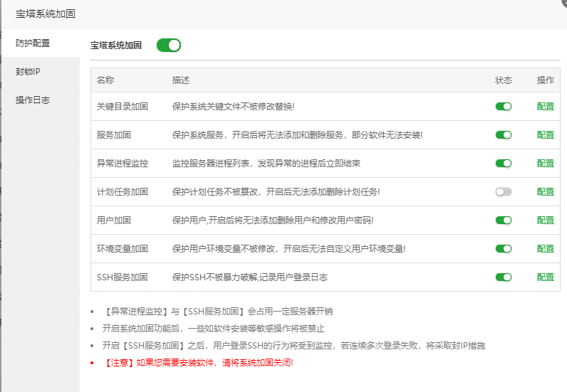Click the description starting 保护计划任务不被篡改
567x392 pixels.
pos(276,192)
